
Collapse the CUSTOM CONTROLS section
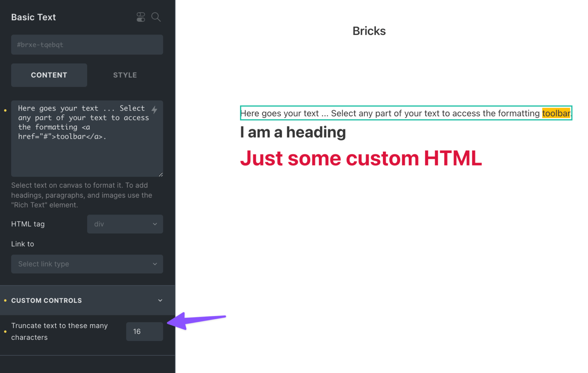click(x=160, y=300)
